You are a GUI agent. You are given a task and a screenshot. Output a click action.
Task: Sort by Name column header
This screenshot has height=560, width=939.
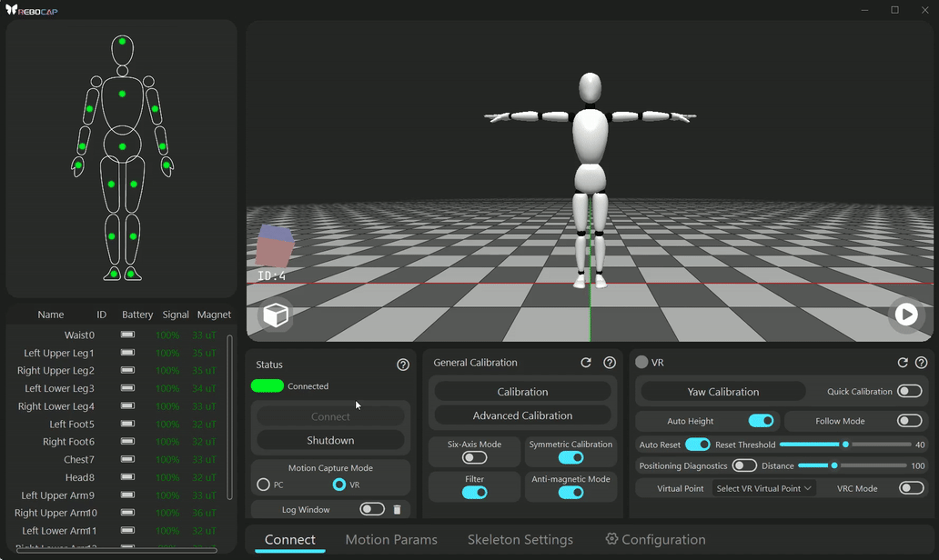[x=50, y=315]
